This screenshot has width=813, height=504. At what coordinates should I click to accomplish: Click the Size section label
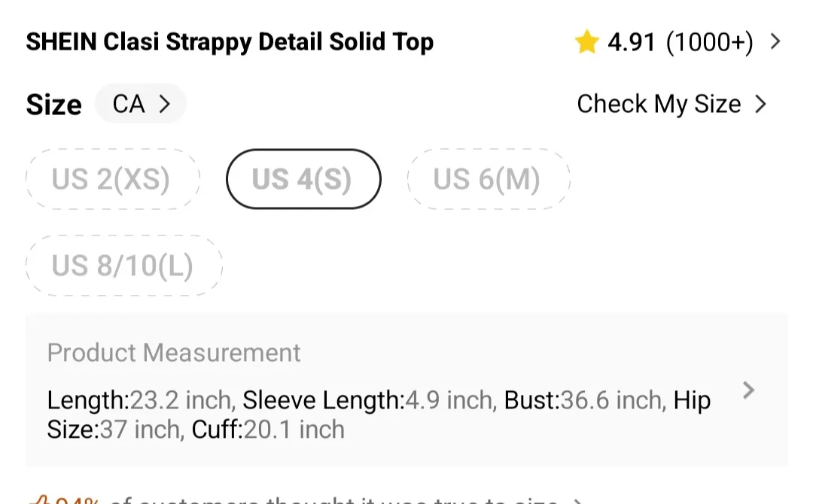(x=53, y=104)
